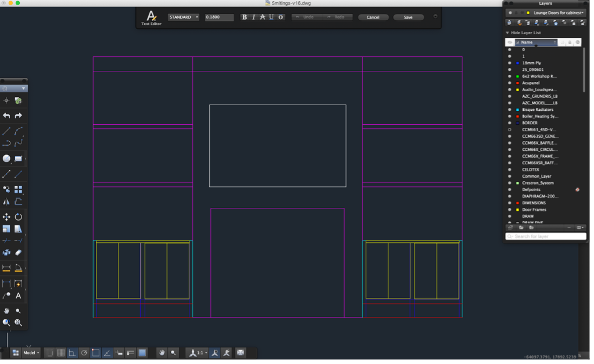
Task: Apply Overline in the Text Editor
Action: pos(281,17)
